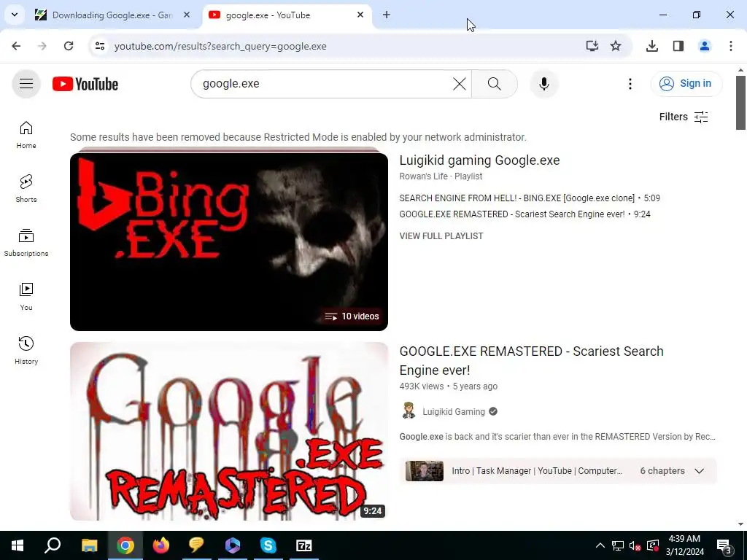The width and height of the screenshot is (747, 560).
Task: Open Luigikid Gaming channel name
Action: [454, 412]
